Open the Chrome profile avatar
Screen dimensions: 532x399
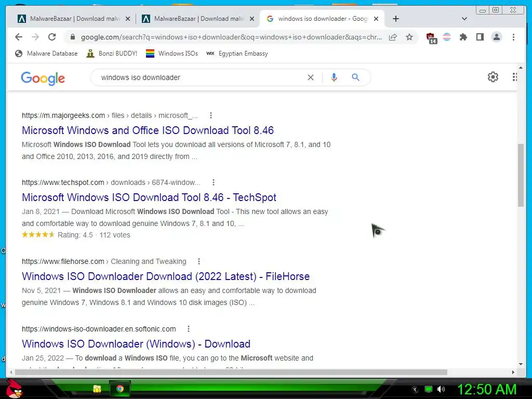click(496, 37)
